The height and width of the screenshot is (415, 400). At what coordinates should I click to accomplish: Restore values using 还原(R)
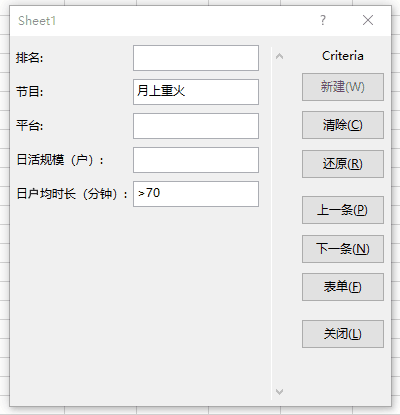pyautogui.click(x=343, y=164)
